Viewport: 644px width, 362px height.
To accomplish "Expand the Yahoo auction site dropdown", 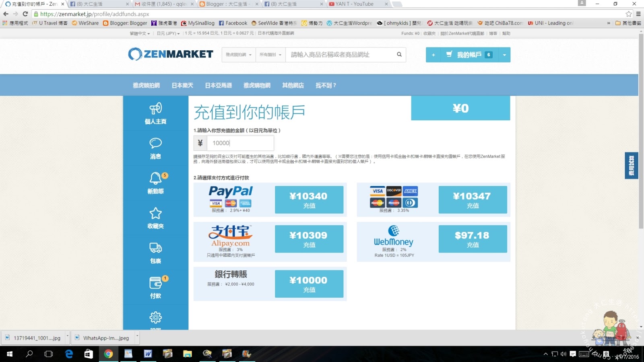I will pos(238,55).
